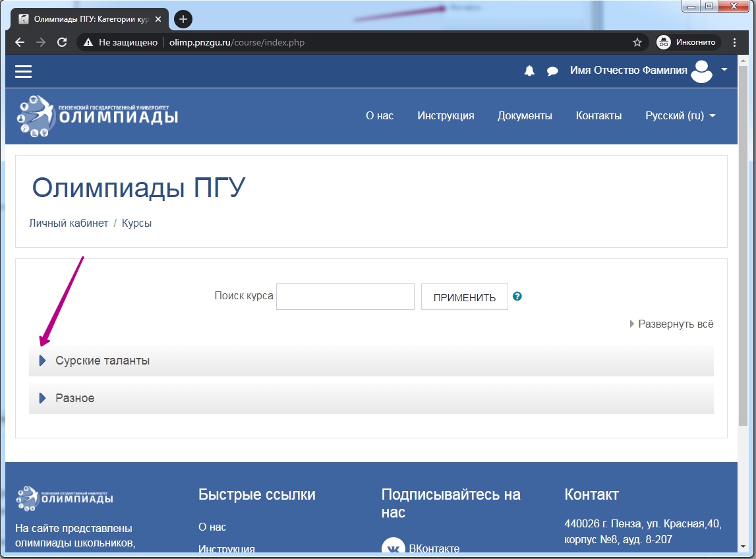Open the ВКонтакте link in footer
756x559 pixels.
tap(434, 548)
